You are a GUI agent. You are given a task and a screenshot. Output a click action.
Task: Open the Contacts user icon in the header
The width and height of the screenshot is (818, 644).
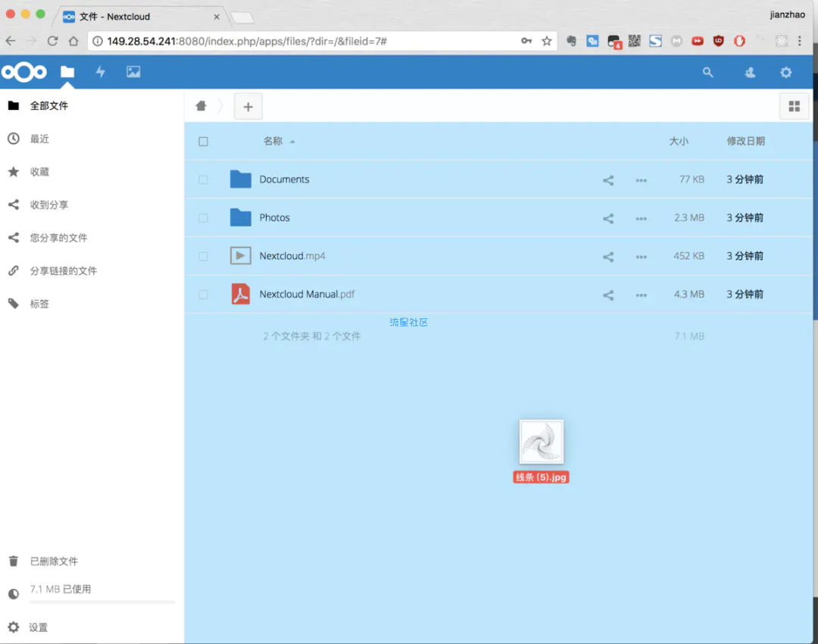(x=750, y=73)
